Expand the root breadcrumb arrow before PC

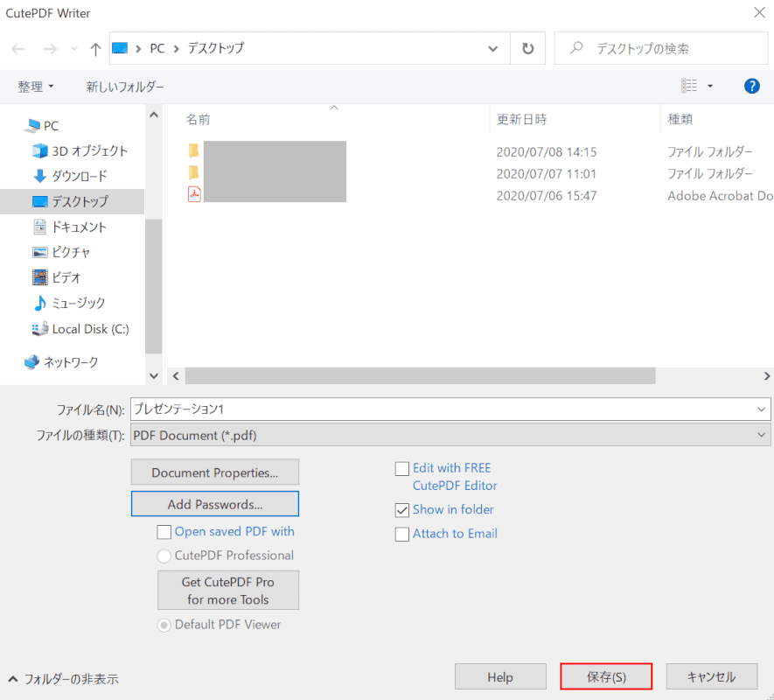click(138, 48)
